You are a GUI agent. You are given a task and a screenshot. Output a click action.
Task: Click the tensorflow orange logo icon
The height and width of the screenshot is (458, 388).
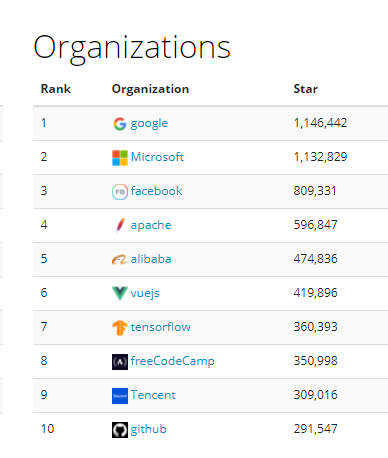click(120, 328)
